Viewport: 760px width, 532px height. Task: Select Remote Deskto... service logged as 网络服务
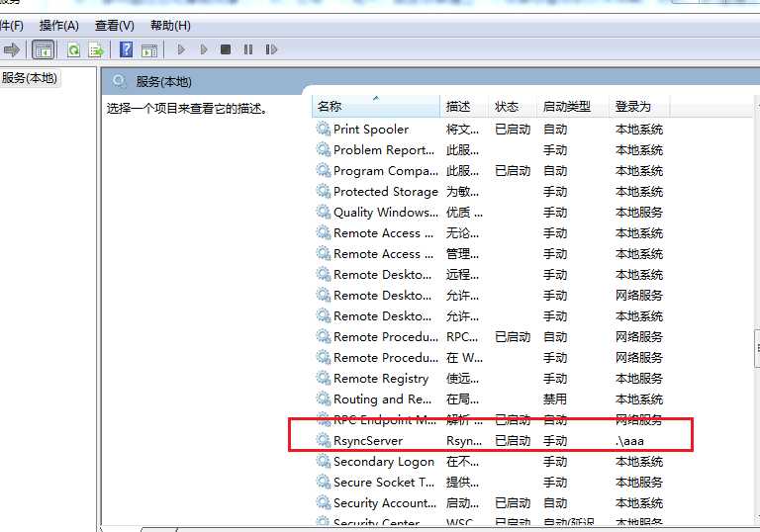[x=490, y=296]
